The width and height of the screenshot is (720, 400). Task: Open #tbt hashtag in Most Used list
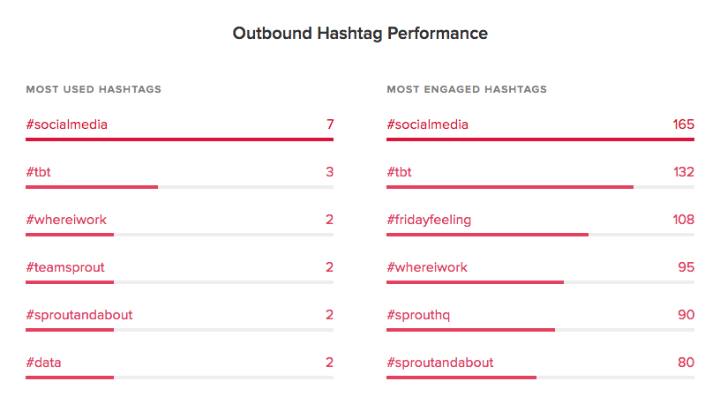click(x=39, y=172)
